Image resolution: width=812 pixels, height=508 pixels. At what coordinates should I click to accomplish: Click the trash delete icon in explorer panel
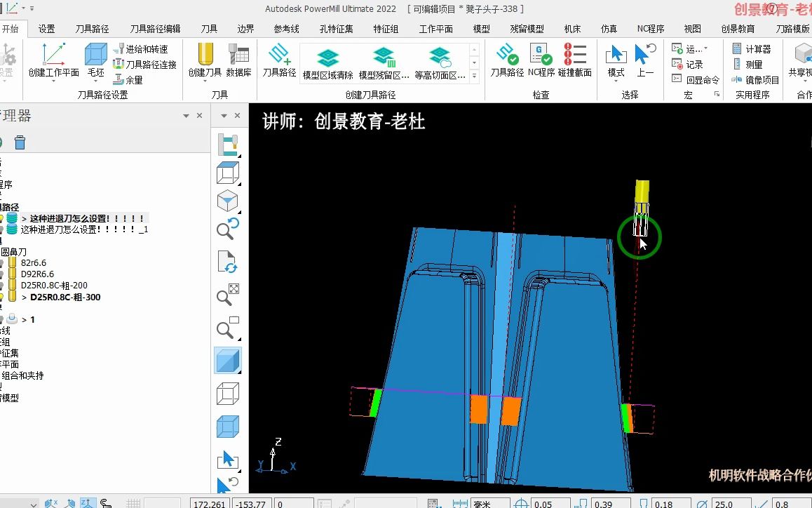[20, 142]
